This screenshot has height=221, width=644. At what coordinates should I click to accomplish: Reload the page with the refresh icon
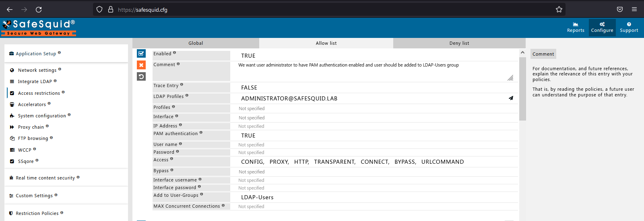click(x=39, y=9)
